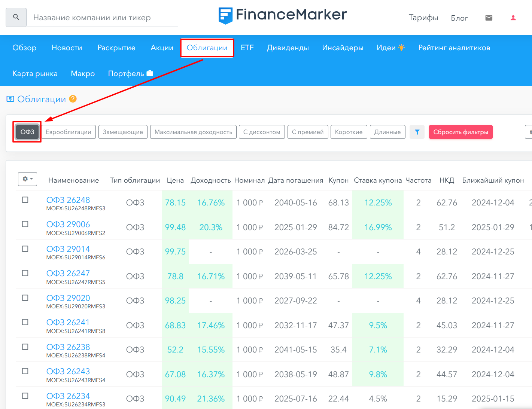The height and width of the screenshot is (409, 532).
Task: Open the Обзор menu item
Action: click(24, 48)
